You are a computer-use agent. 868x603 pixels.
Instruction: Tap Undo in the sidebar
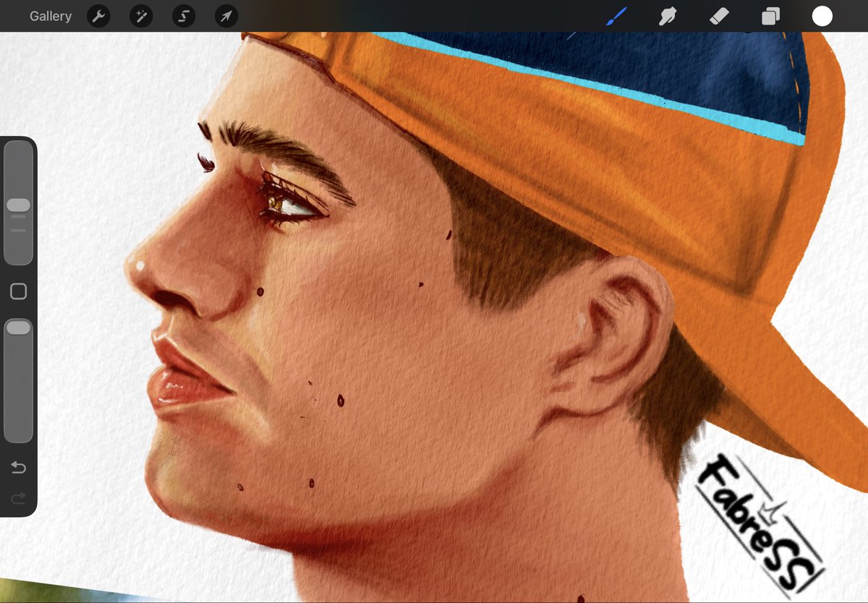[18, 468]
